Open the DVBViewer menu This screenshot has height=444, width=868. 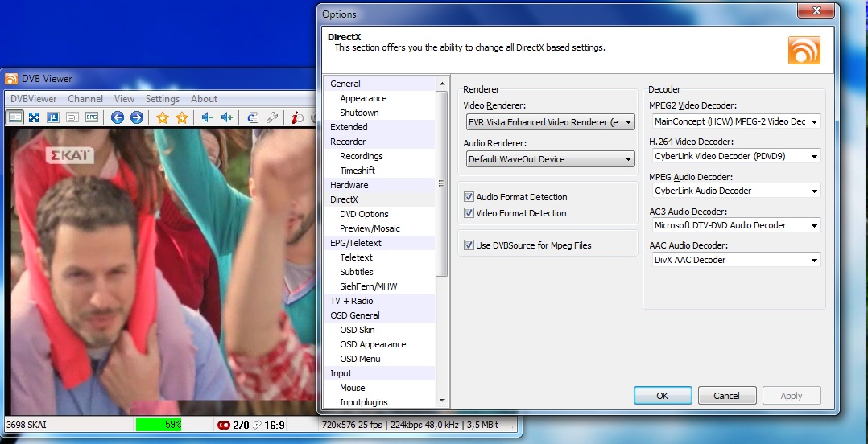34,99
